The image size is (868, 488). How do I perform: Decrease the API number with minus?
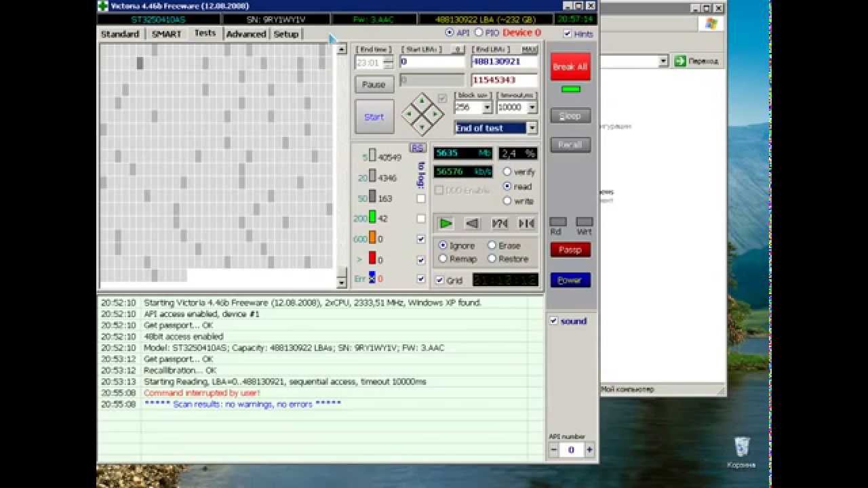click(x=554, y=449)
